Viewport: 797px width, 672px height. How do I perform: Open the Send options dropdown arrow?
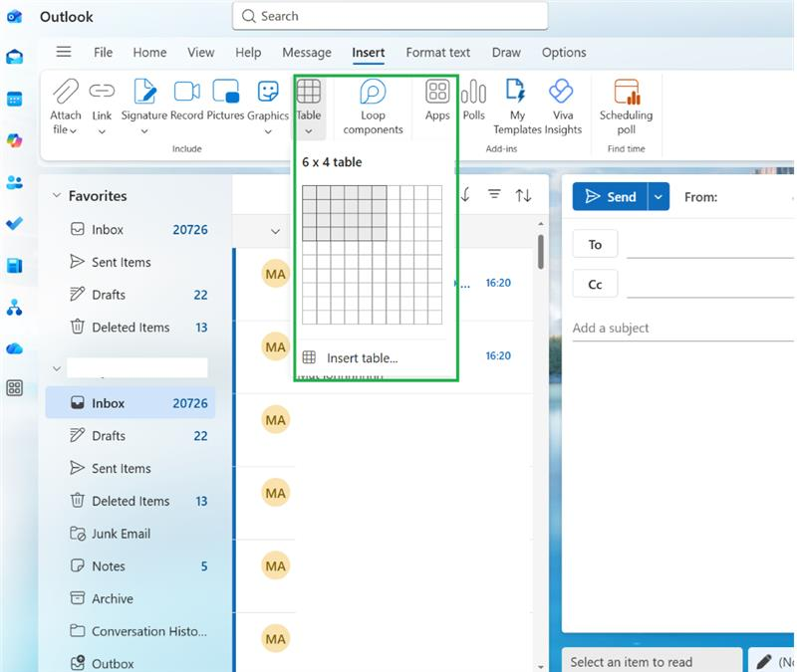pos(659,196)
